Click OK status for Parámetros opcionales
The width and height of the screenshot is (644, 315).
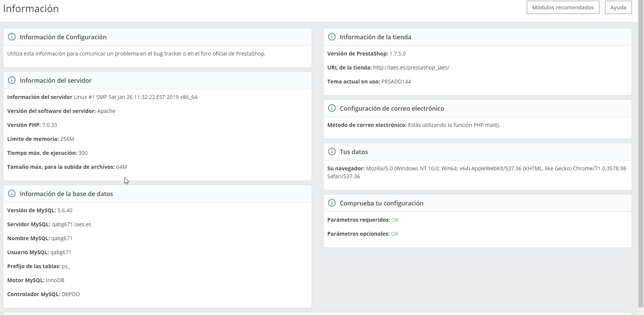[x=394, y=234]
